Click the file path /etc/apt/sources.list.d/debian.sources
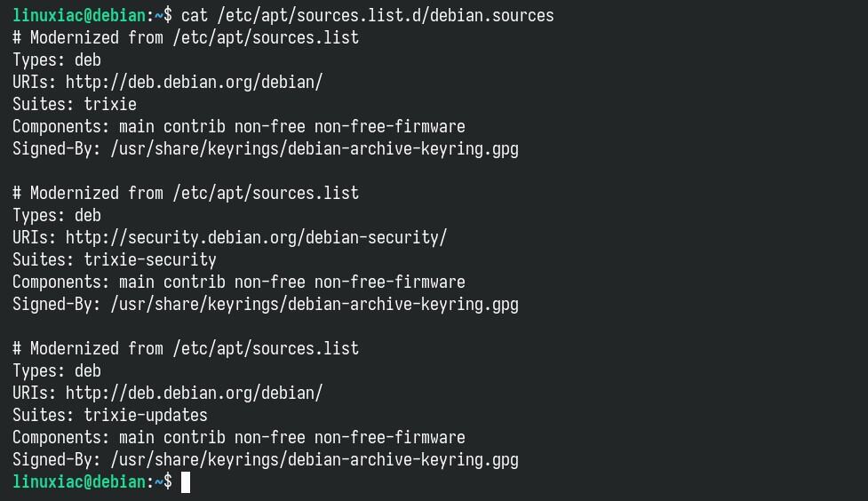 pos(386,15)
